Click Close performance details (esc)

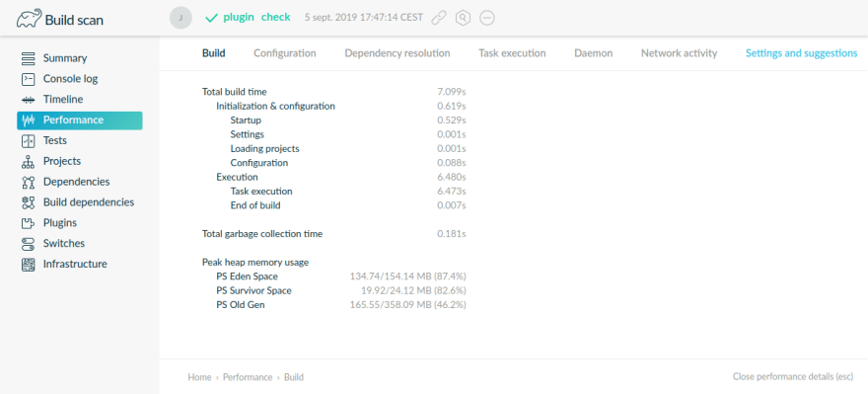[x=793, y=377]
